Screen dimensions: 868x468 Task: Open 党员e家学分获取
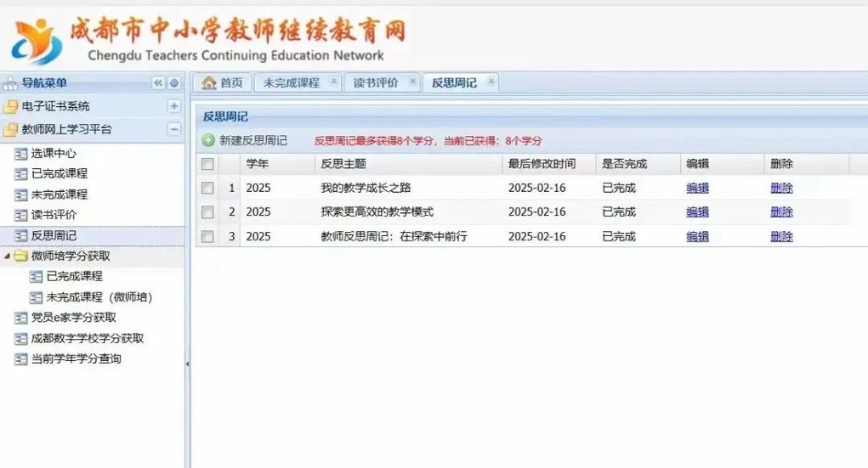pos(74,318)
